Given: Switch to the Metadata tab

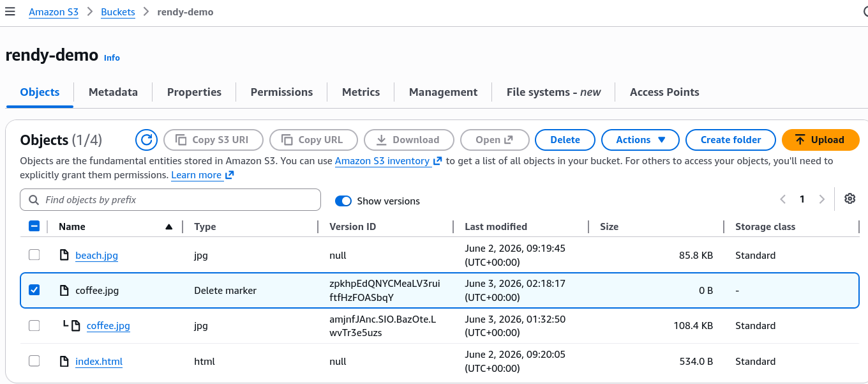Looking at the screenshot, I should 113,92.
